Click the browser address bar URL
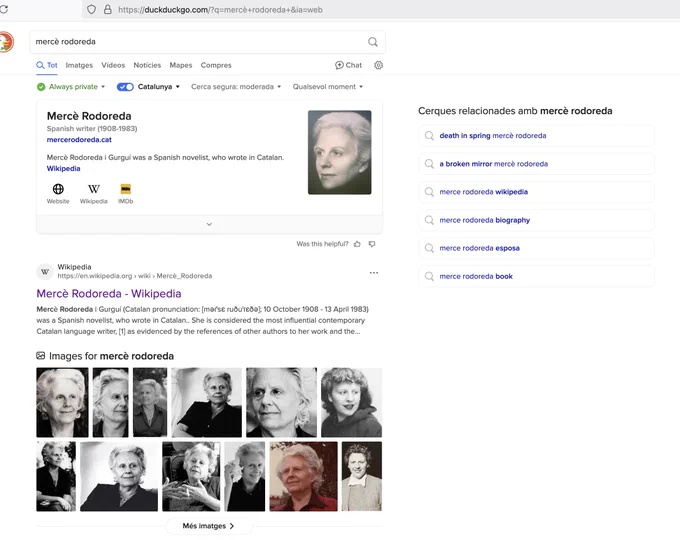 point(220,10)
